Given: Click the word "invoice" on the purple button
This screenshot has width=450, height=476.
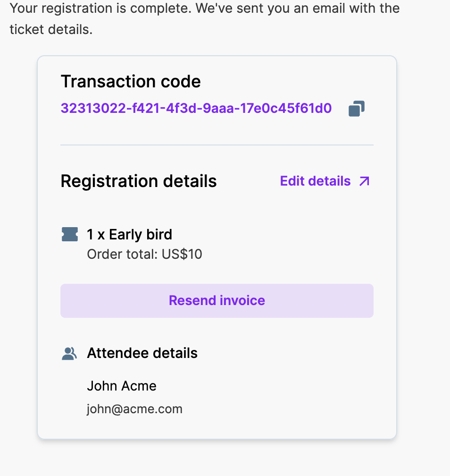Looking at the screenshot, I should coord(242,301).
